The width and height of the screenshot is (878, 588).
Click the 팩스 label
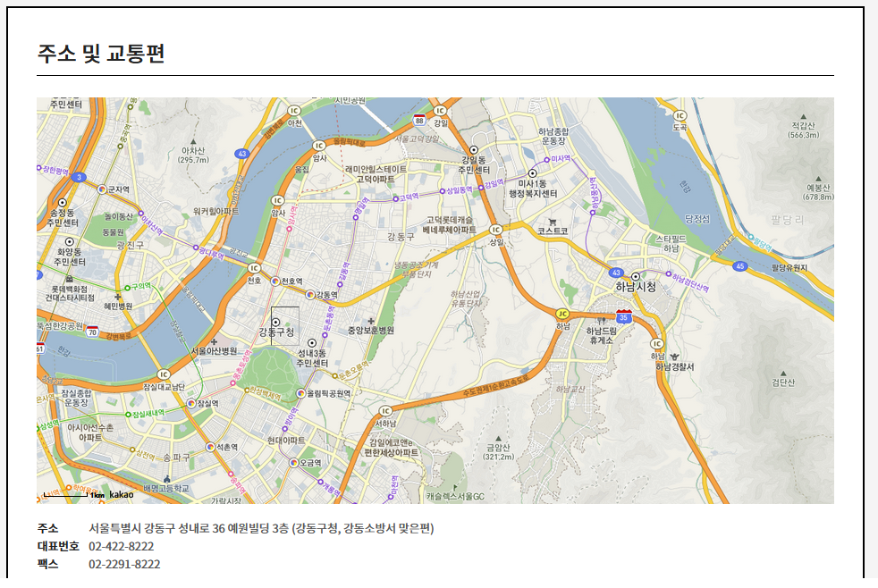tap(47, 564)
